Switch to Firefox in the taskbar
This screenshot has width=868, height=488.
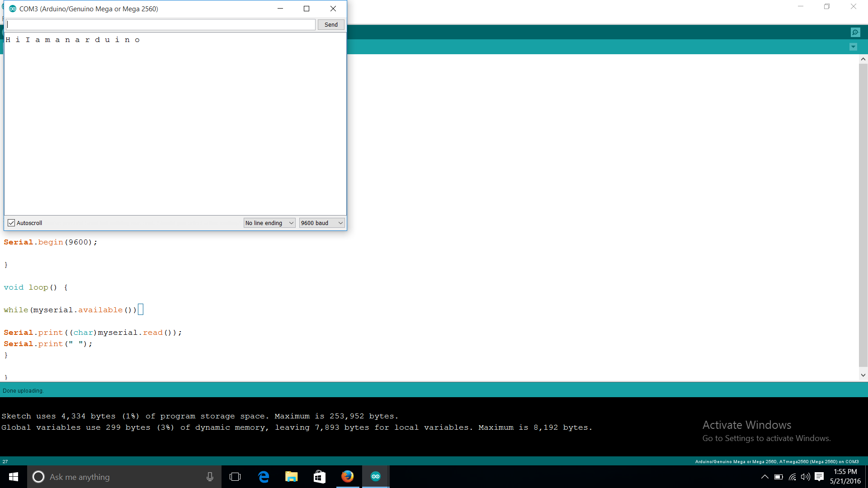click(x=348, y=477)
